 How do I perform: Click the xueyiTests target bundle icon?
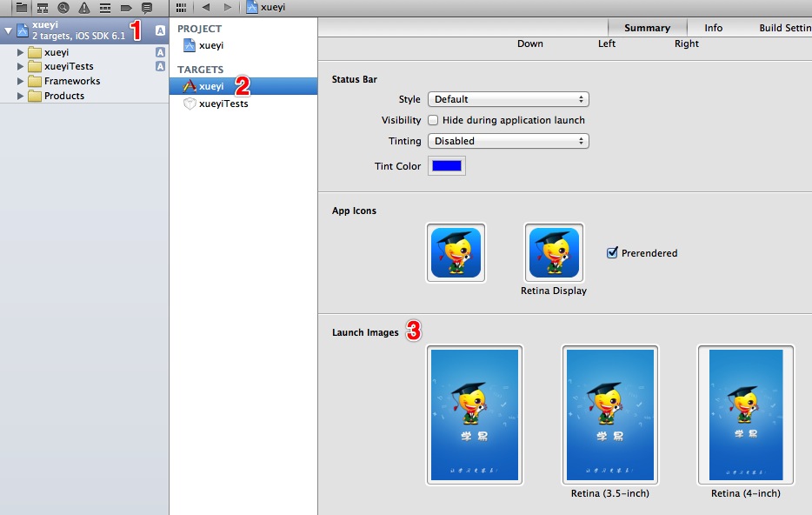190,104
